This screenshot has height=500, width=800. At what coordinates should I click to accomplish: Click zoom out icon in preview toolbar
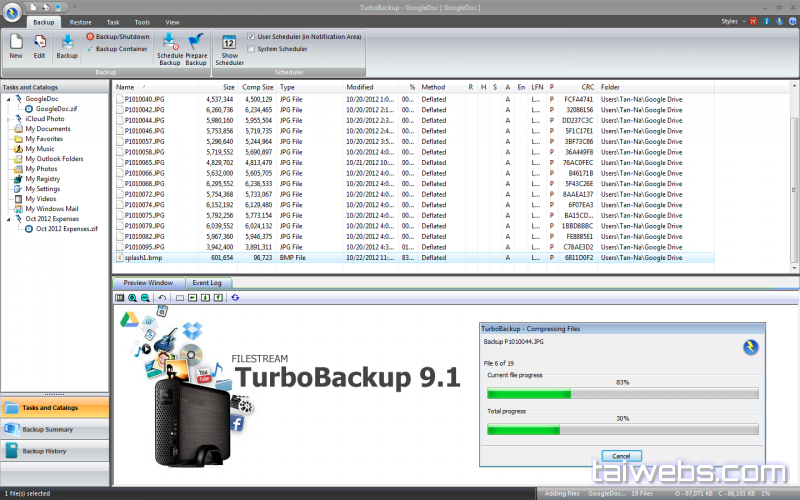click(145, 297)
